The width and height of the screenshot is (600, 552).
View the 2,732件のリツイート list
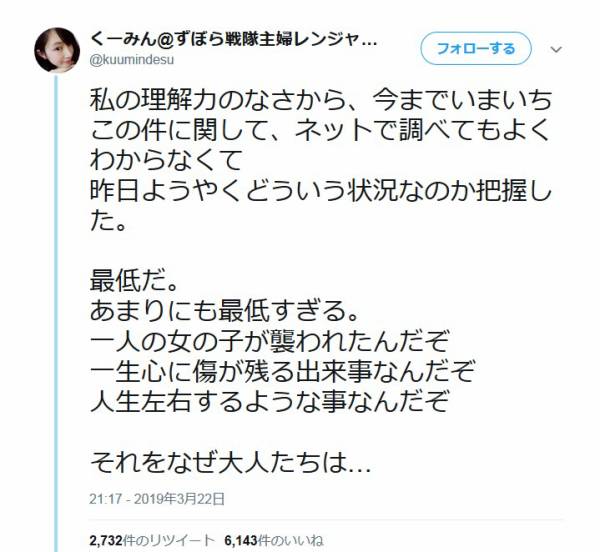coord(152,541)
